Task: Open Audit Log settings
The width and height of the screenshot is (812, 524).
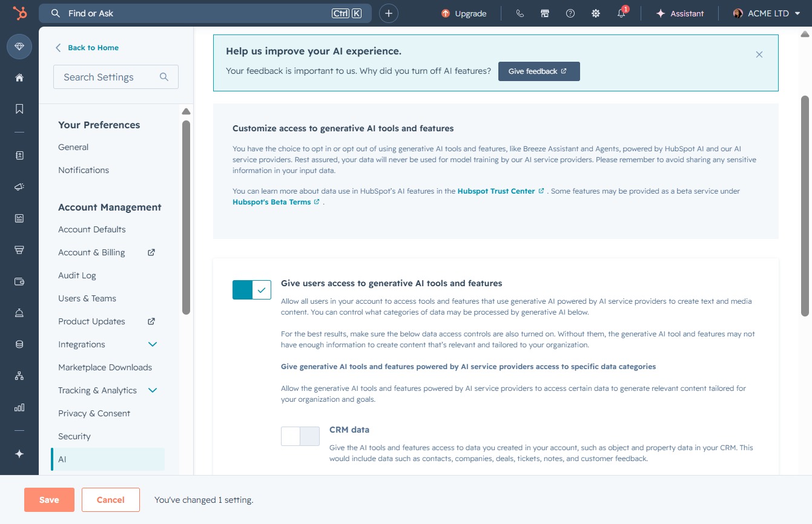Action: [77, 275]
